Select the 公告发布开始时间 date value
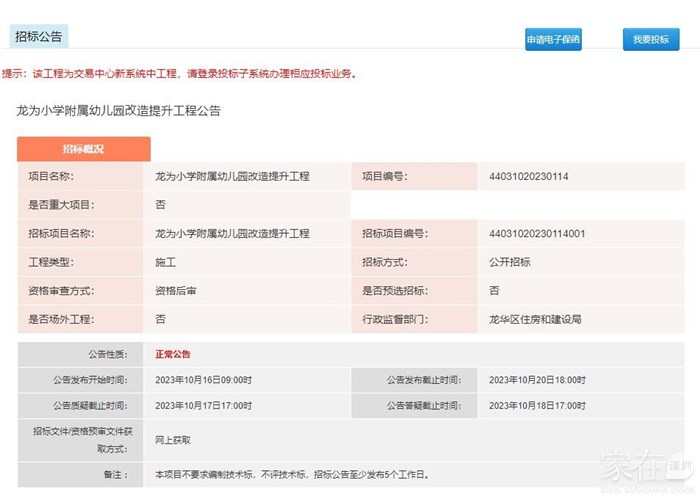Viewport: 700px width, 496px height. 204,380
